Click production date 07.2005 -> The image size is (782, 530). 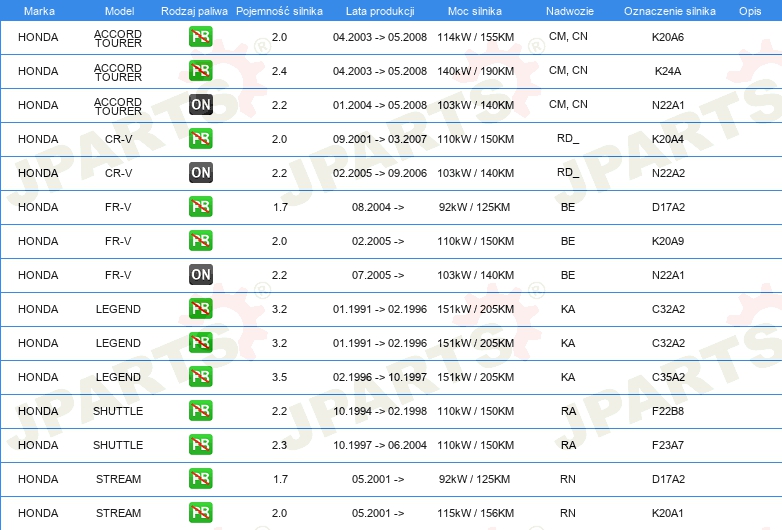[x=378, y=275]
